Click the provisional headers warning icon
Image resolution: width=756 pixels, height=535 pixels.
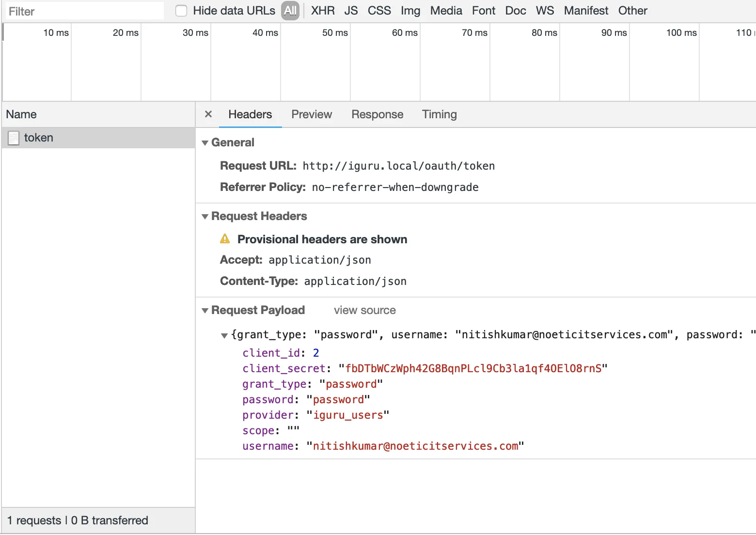coord(225,239)
